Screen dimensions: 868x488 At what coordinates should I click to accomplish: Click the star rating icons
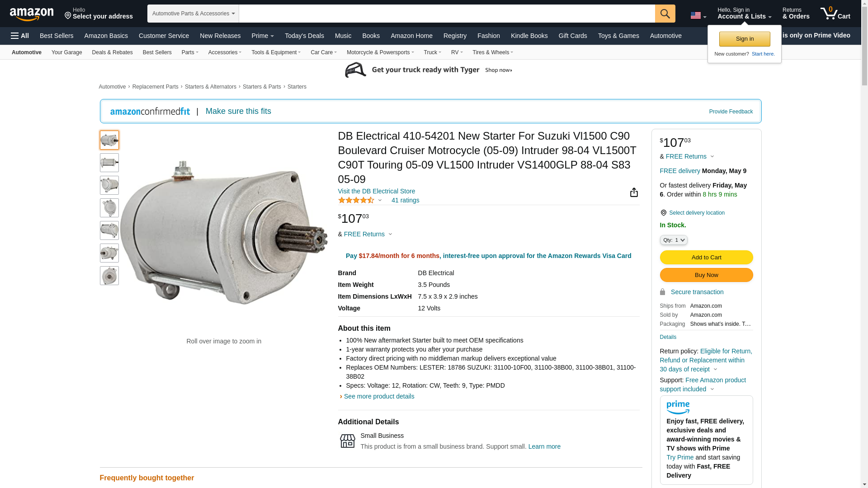(356, 200)
